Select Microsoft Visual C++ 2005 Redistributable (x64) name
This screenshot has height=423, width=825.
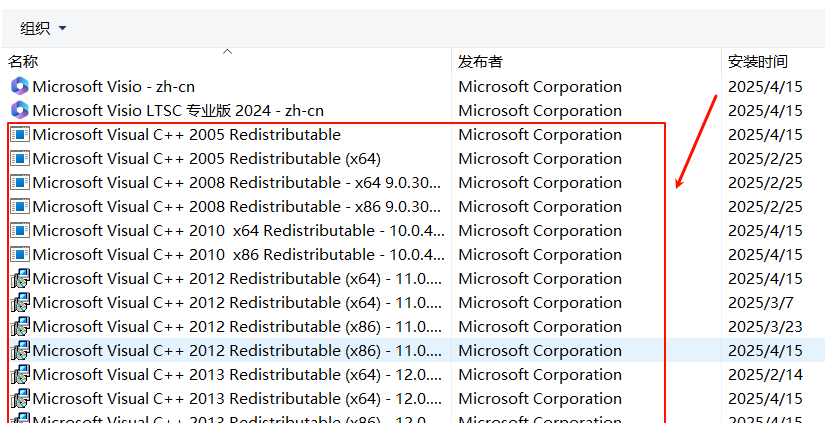[x=206, y=158]
